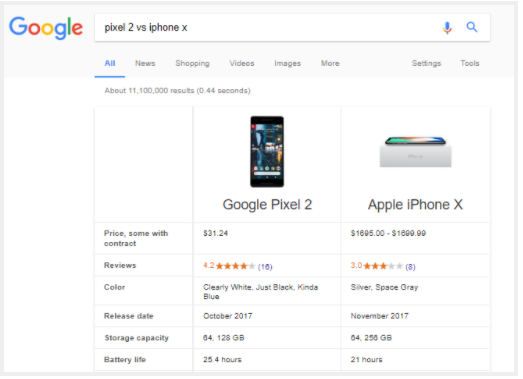Switch to the News tab
This screenshot has width=523, height=379.
[145, 63]
